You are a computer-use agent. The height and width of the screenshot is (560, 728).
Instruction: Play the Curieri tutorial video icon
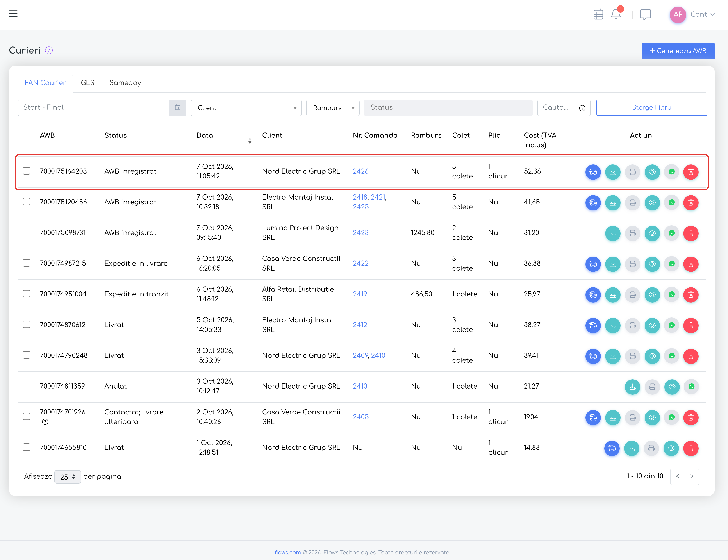pos(49,50)
